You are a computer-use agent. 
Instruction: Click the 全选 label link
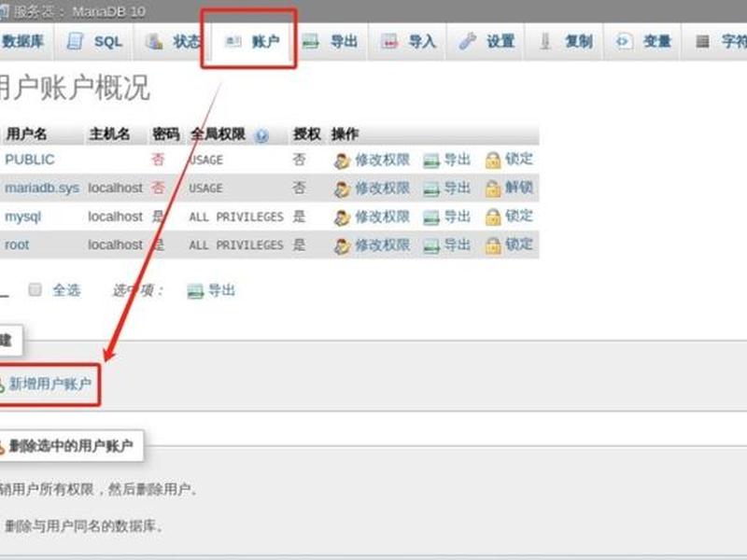[x=66, y=290]
